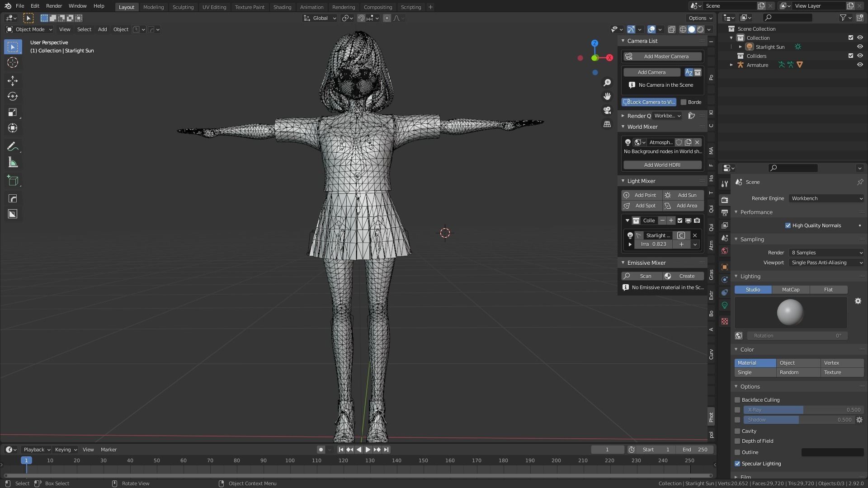The image size is (868, 488).
Task: Toggle High Quality Normals checkbox
Action: pyautogui.click(x=788, y=225)
